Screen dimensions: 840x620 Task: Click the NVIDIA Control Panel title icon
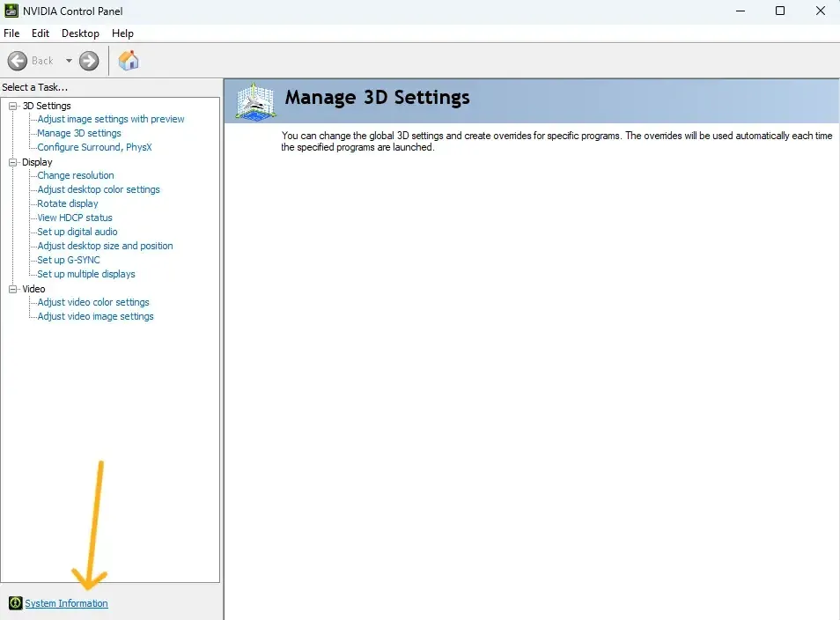point(11,11)
